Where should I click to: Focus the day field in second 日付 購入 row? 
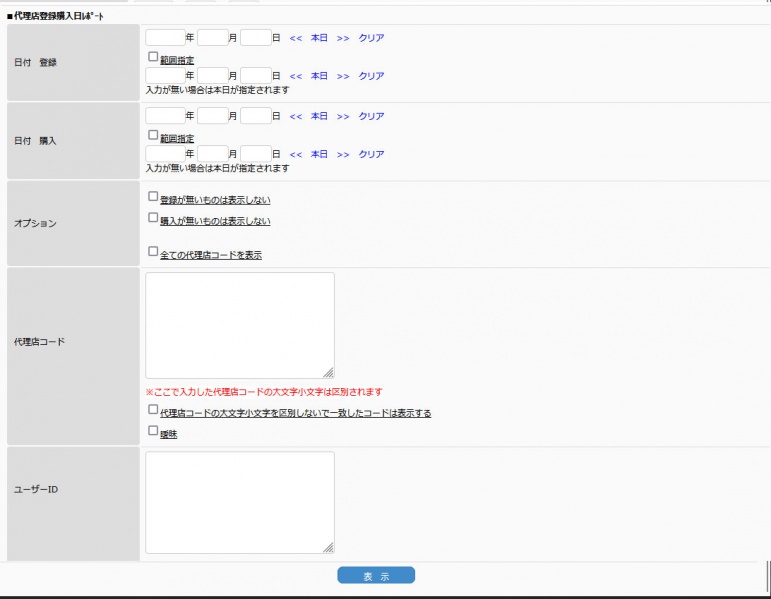point(256,154)
